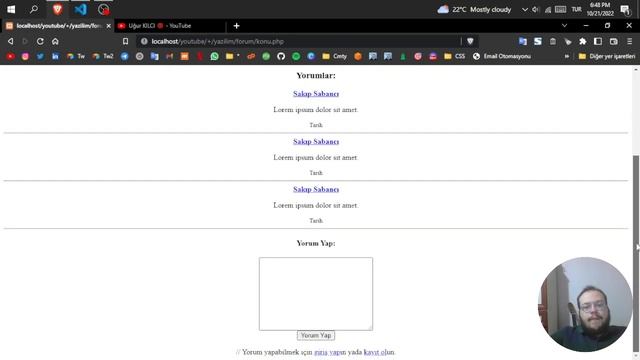Open the Brave Shields icon in the address bar
Screen dimensions: 640x360
coord(470,41)
